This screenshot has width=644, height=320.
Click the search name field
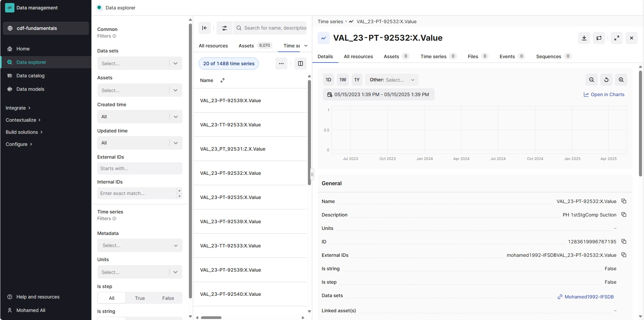point(270,28)
